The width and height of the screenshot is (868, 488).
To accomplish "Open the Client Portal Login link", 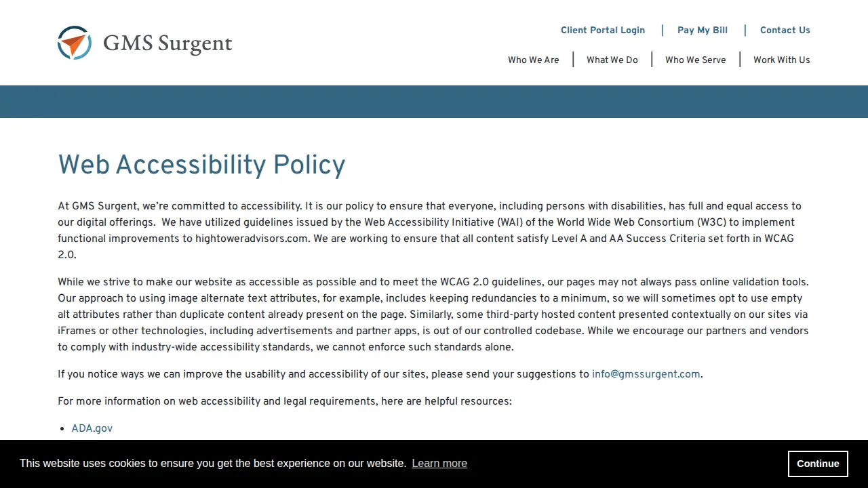I will 603,30.
